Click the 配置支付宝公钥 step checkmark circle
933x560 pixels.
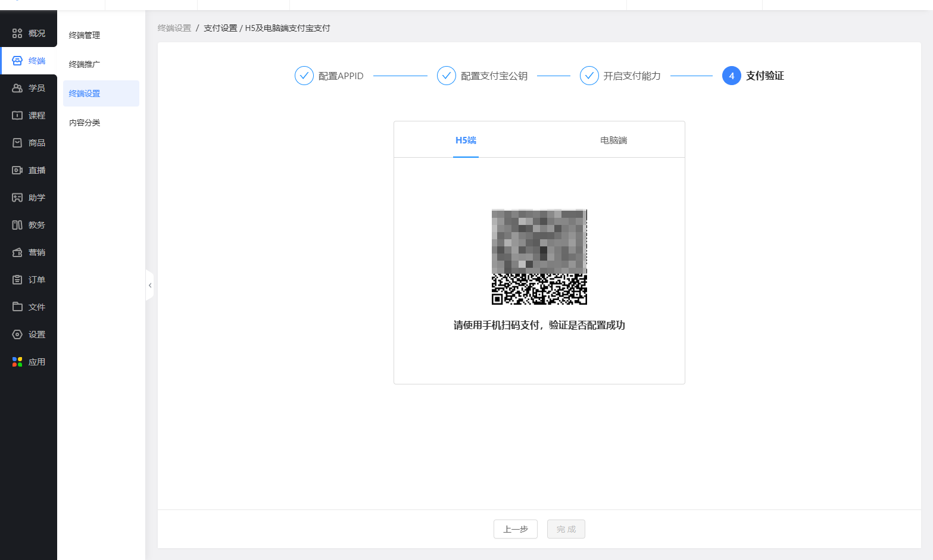(447, 76)
